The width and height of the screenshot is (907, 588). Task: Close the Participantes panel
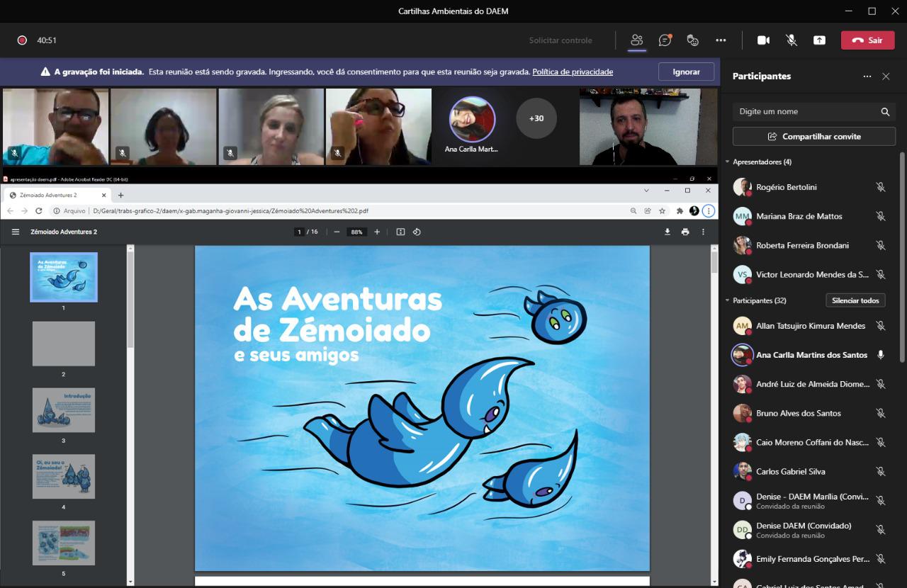886,77
